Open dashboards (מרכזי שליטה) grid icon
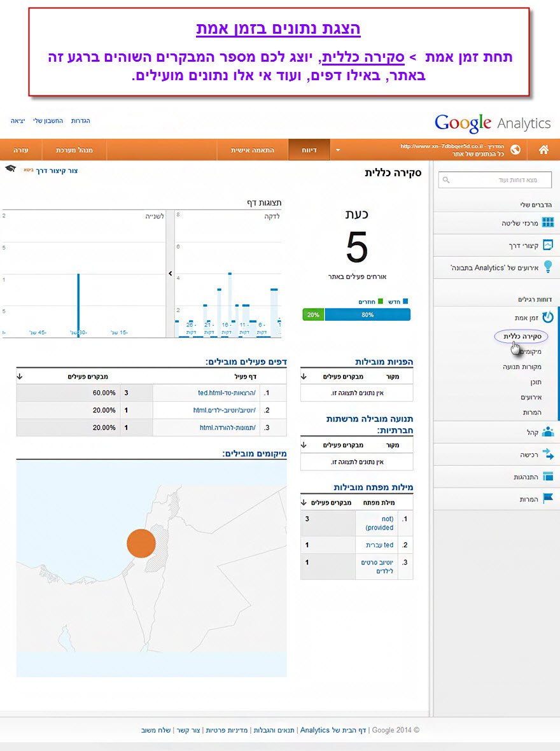 point(547,223)
